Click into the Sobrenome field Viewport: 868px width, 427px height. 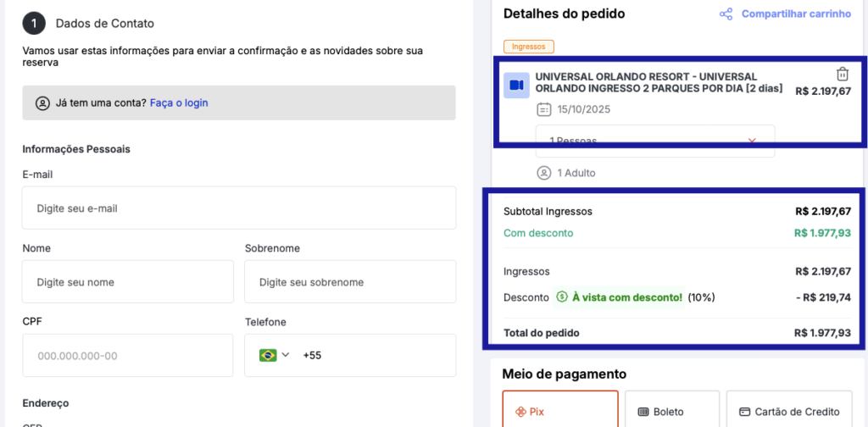pos(350,281)
